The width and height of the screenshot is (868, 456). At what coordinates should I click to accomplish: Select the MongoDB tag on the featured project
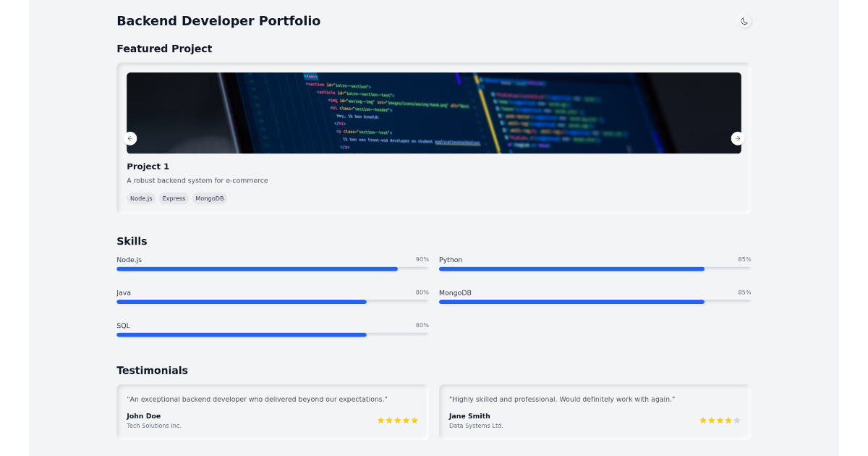[x=209, y=198]
